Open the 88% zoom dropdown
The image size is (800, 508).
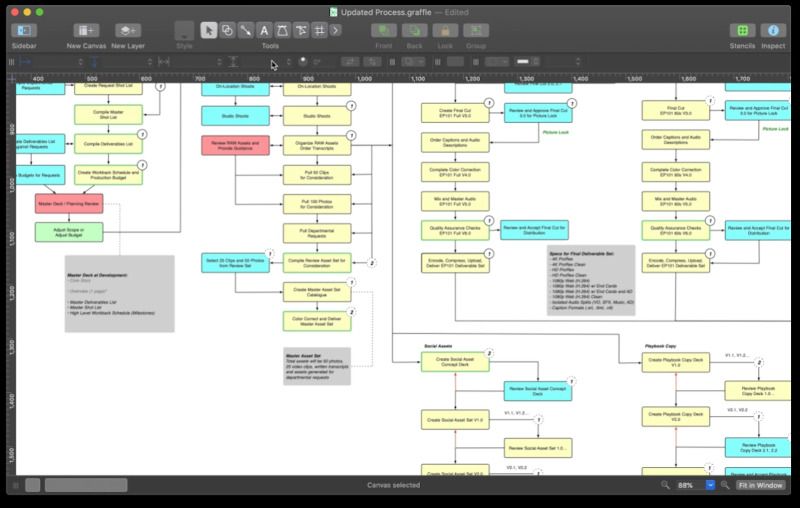point(710,485)
